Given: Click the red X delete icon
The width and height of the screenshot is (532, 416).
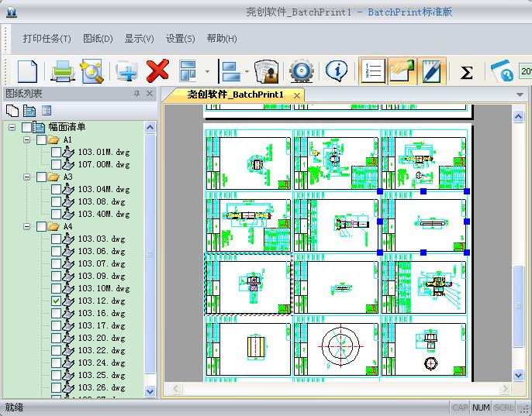Looking at the screenshot, I should [157, 71].
